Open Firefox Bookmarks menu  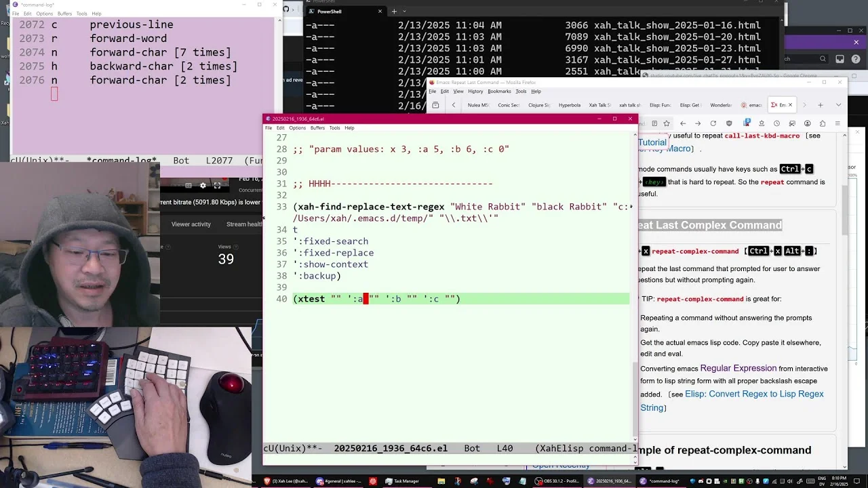499,91
